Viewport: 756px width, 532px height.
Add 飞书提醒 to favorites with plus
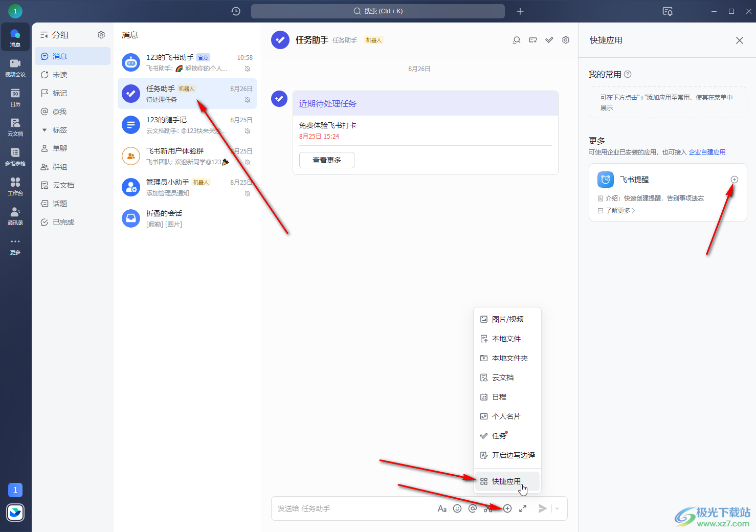[x=735, y=180]
